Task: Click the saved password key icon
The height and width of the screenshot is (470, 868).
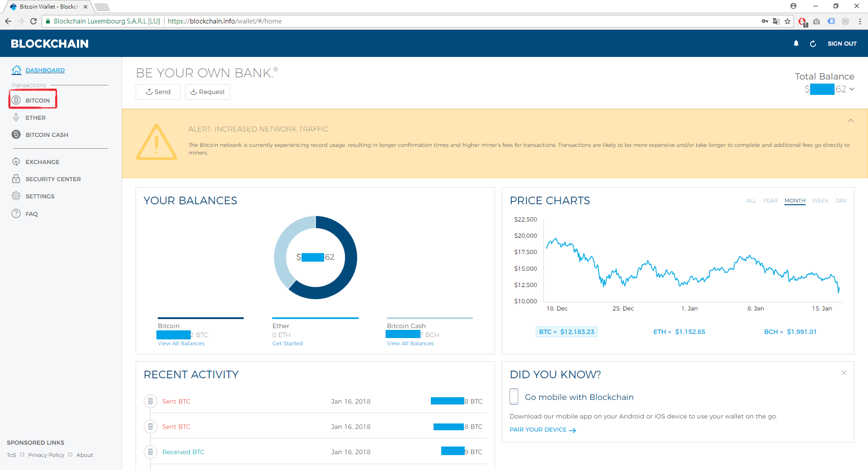Action: (765, 21)
